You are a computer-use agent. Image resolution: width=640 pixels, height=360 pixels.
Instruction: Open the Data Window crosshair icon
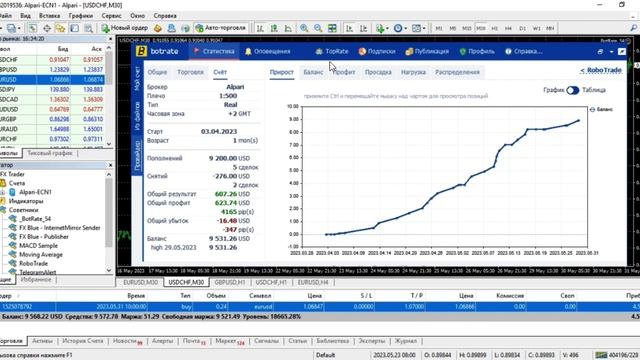pyautogui.click(x=47, y=28)
